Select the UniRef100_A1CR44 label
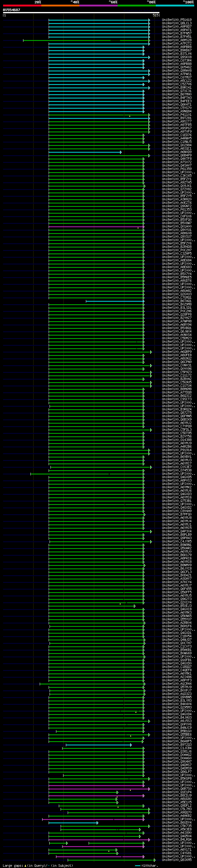Image resolution: width=197 pixels, height=868 pixels. pyautogui.click(x=177, y=684)
